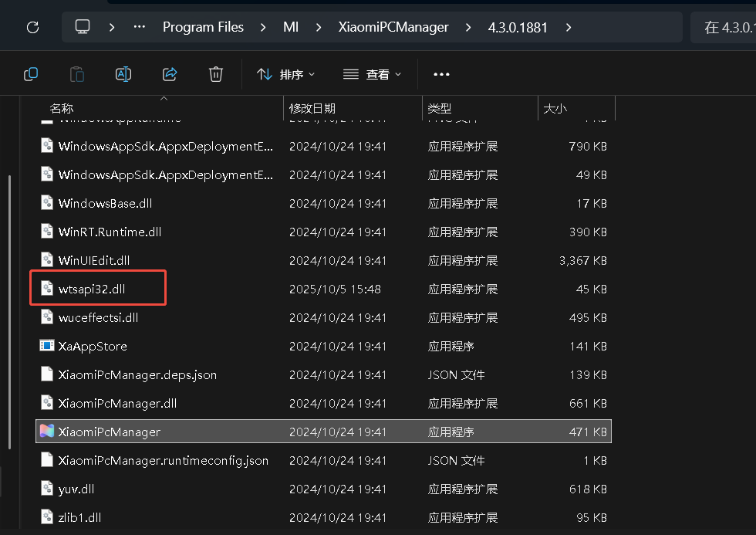Expand chevron after 4.3.0.1881 breadcrumb
The image size is (756, 535).
(569, 28)
